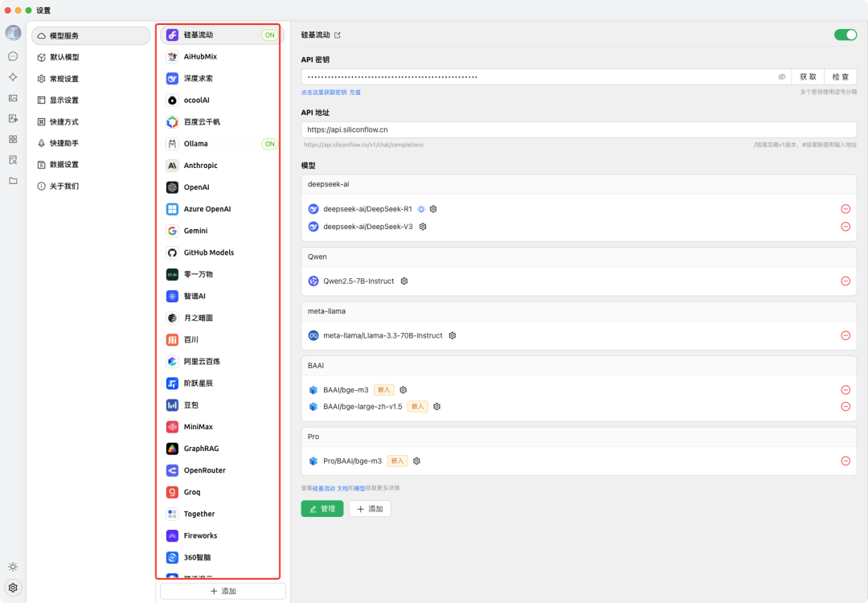Select Anthropic provider
Image resolution: width=868 pixels, height=603 pixels.
point(222,166)
